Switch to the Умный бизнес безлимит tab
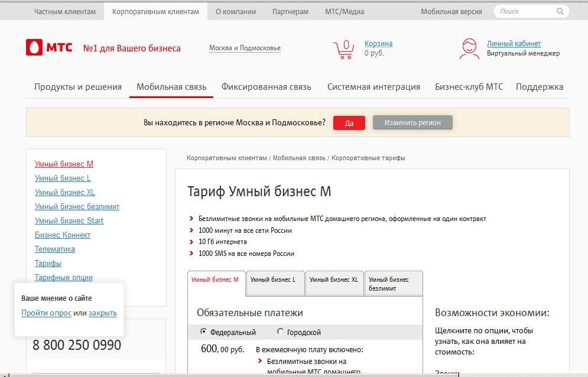This screenshot has height=377, width=588. (394, 283)
